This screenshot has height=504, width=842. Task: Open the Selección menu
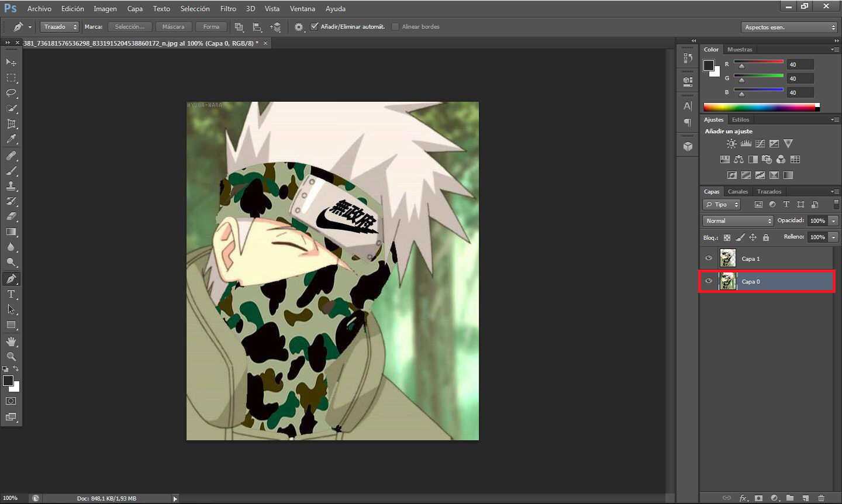pos(195,9)
